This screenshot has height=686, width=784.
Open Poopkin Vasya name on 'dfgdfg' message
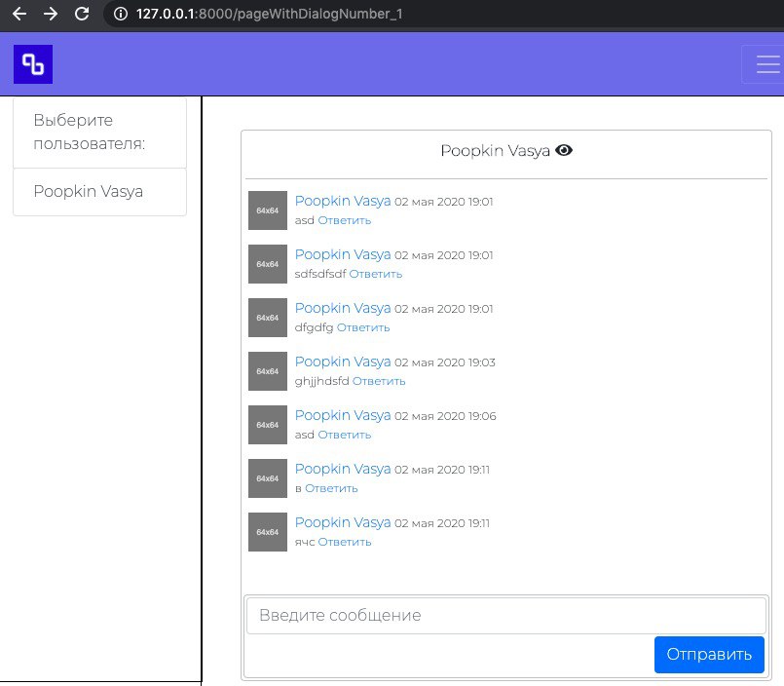pos(343,308)
